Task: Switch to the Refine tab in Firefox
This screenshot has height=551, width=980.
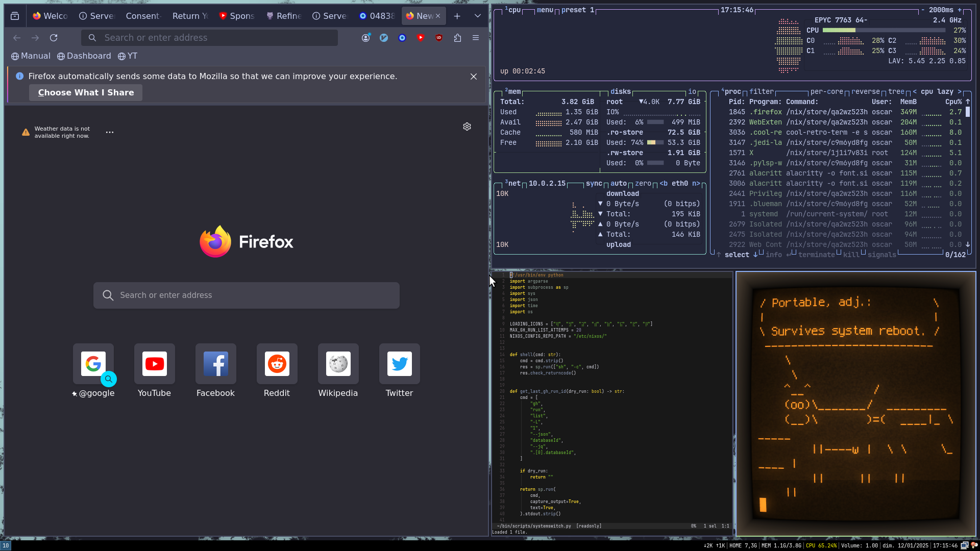Action: tap(284, 16)
